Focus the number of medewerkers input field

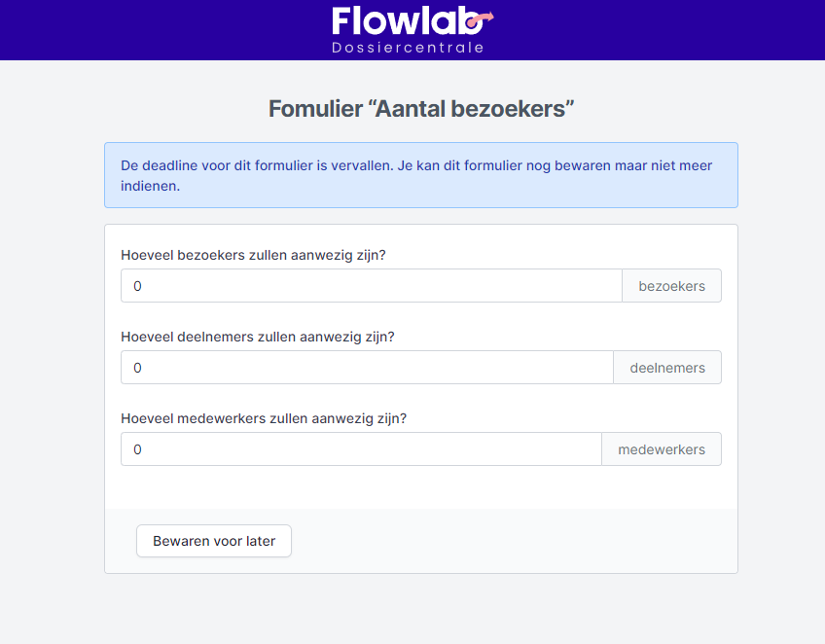361,449
